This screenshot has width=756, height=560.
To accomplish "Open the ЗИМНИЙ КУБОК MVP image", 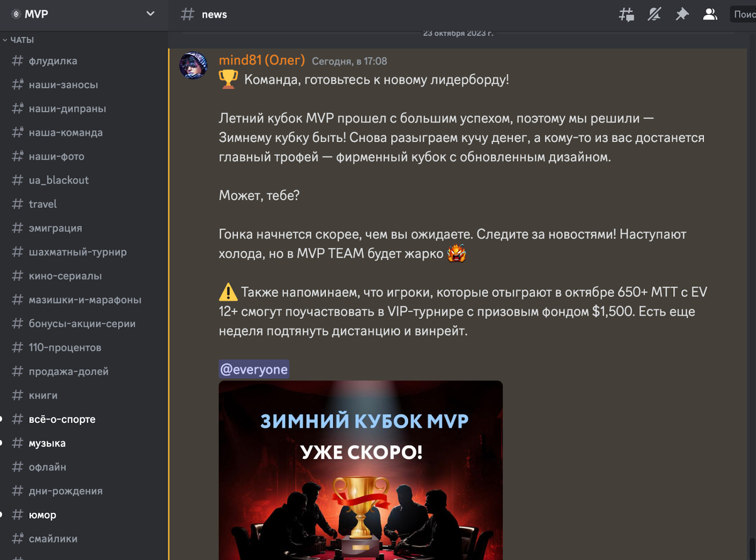I will pyautogui.click(x=361, y=470).
